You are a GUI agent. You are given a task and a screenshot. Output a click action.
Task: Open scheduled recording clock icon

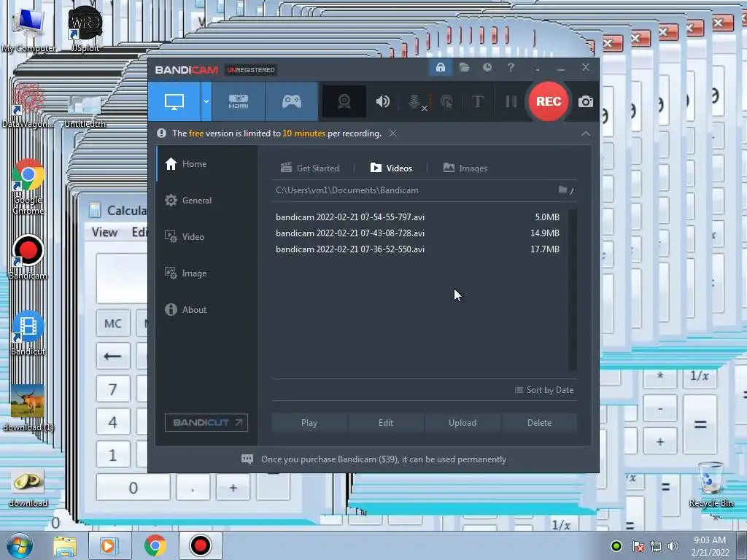click(487, 67)
